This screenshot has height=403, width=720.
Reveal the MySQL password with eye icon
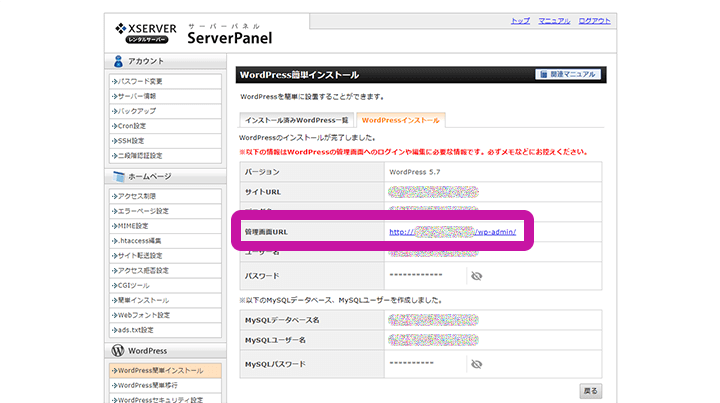tap(476, 364)
